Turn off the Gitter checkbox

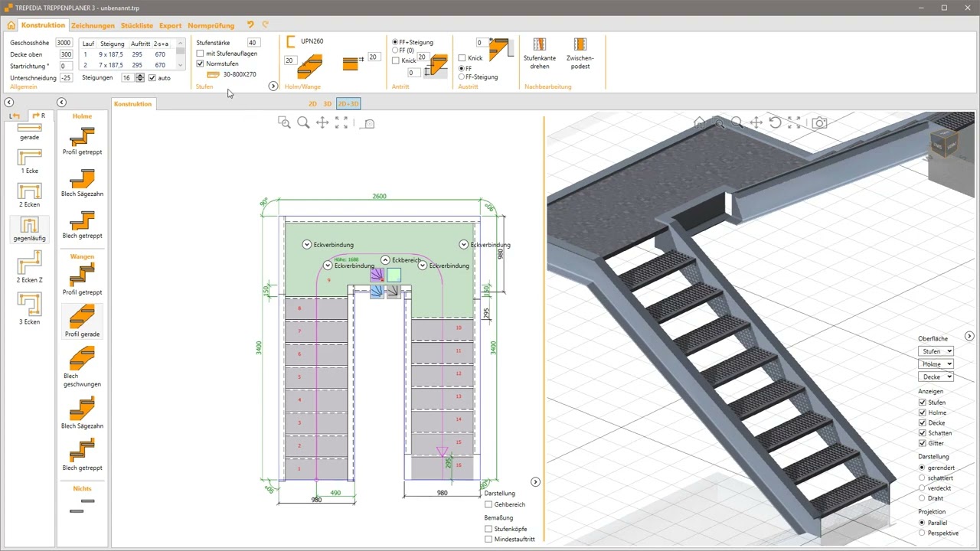(x=923, y=443)
